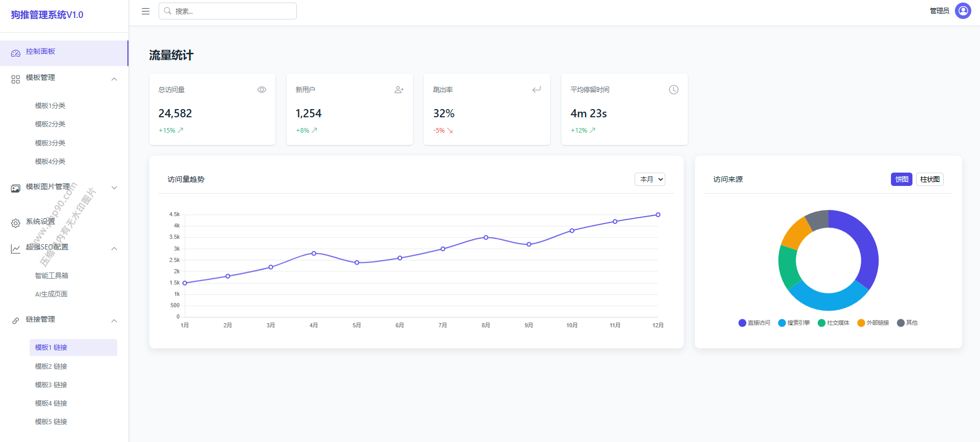Select 智能工具箱 from the sidebar menu
The image size is (980, 442).
click(51, 276)
